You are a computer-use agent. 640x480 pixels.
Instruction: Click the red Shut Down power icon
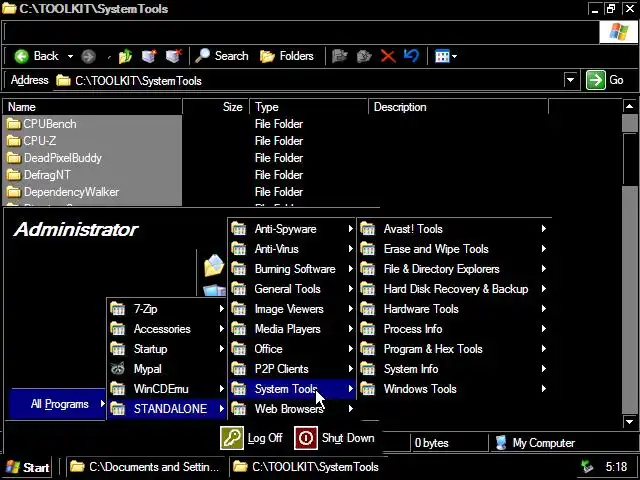(x=306, y=438)
